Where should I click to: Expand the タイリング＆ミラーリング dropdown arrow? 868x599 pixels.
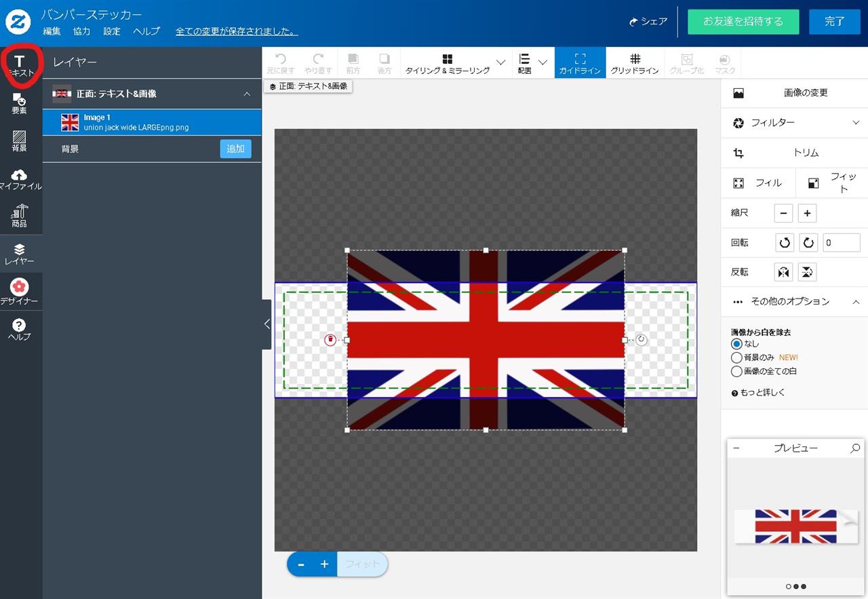coord(501,62)
